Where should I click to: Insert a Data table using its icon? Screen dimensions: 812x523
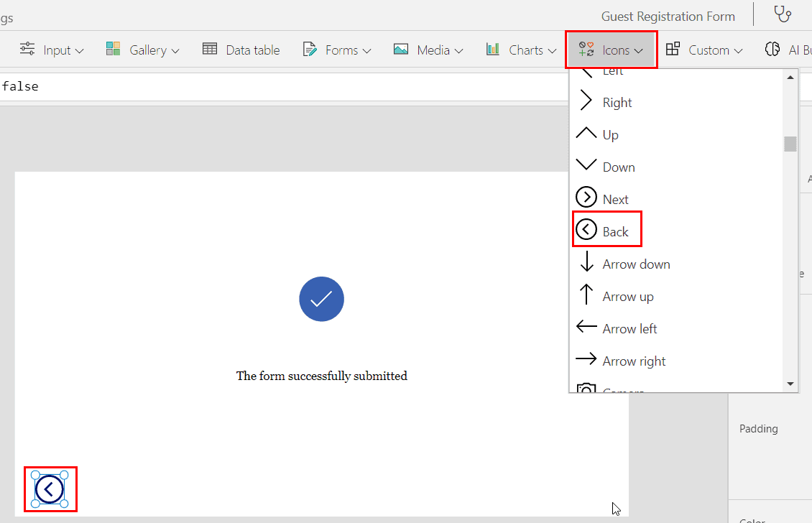tap(210, 49)
